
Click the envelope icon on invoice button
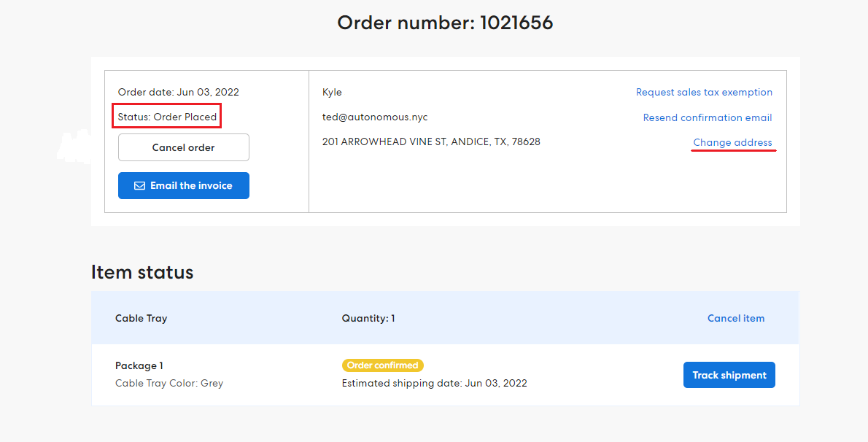140,186
